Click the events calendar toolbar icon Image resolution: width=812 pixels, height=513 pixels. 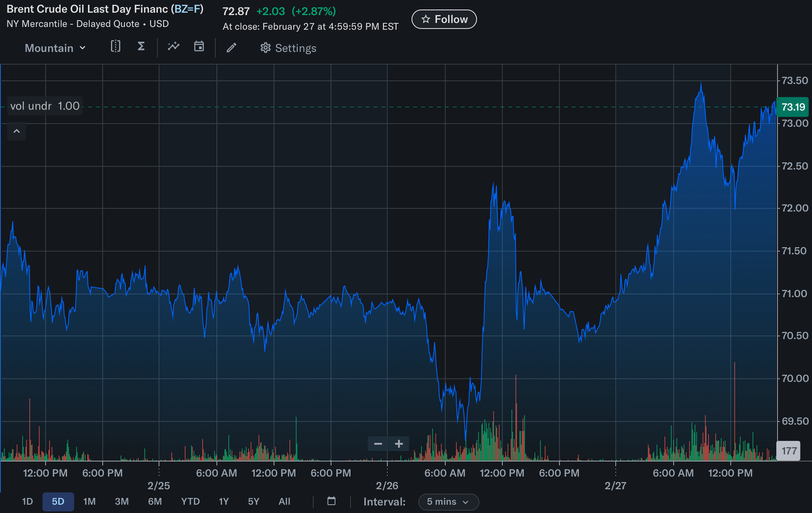tap(199, 47)
